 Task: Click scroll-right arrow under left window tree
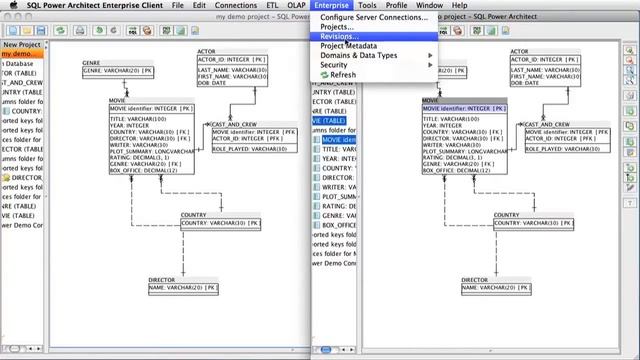coord(39,349)
